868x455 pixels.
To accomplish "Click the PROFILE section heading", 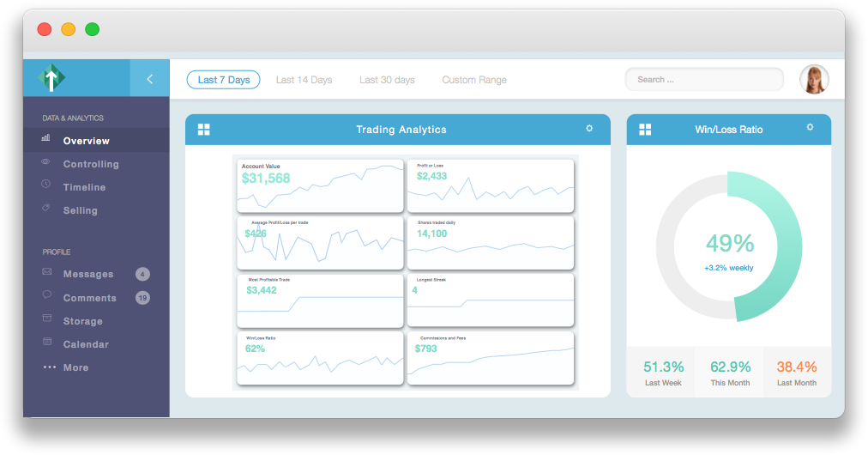I will coord(57,252).
